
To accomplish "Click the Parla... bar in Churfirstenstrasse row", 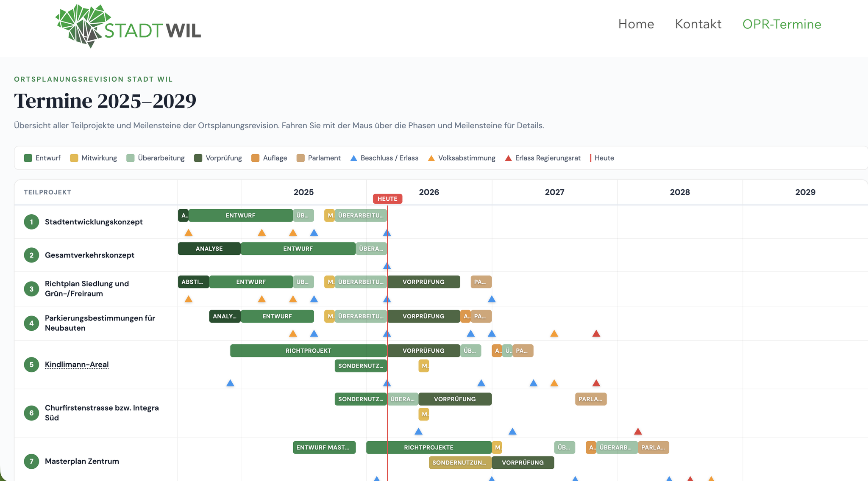I will (590, 399).
